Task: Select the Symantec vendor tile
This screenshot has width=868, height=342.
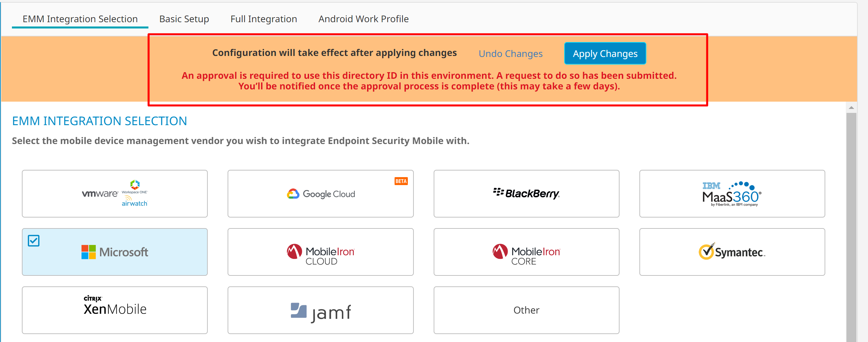Action: 732,252
